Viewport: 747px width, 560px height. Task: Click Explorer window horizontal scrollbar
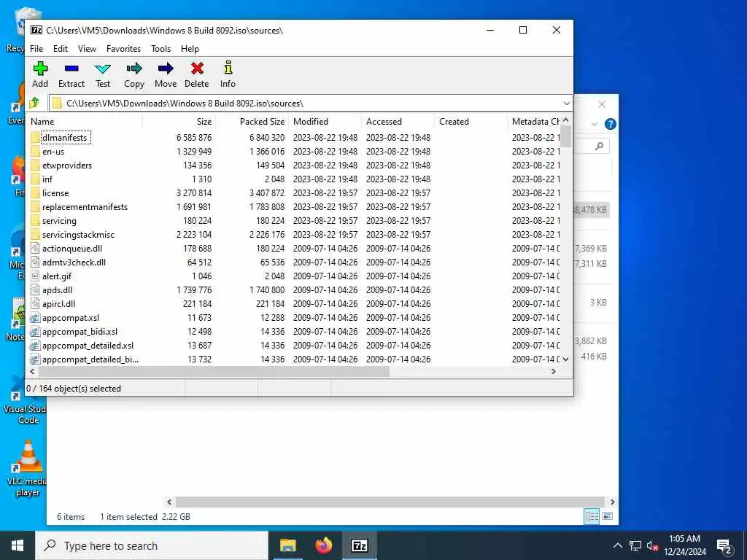pos(390,502)
